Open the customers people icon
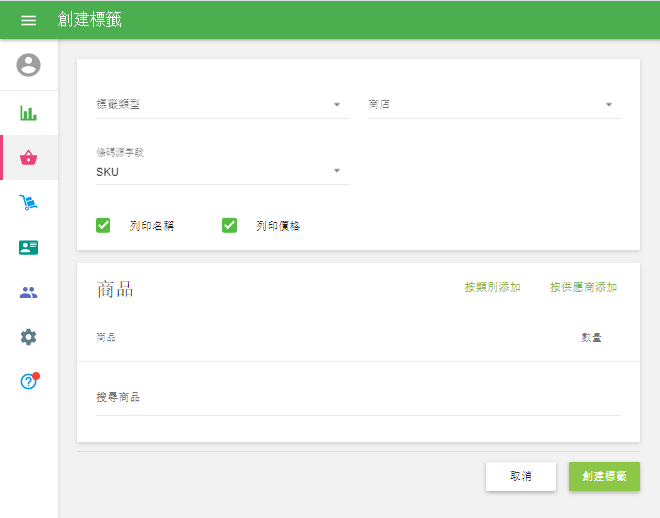Screen dimensions: 660x518 pyautogui.click(x=29, y=293)
